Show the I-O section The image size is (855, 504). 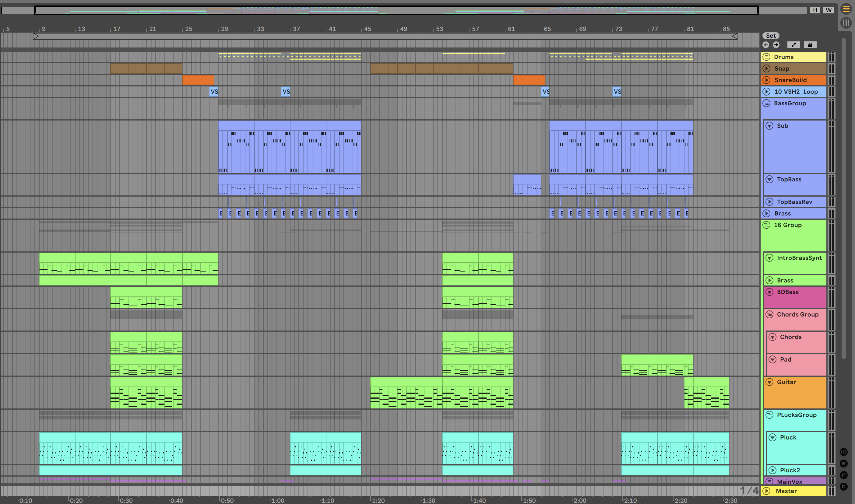tap(843, 452)
